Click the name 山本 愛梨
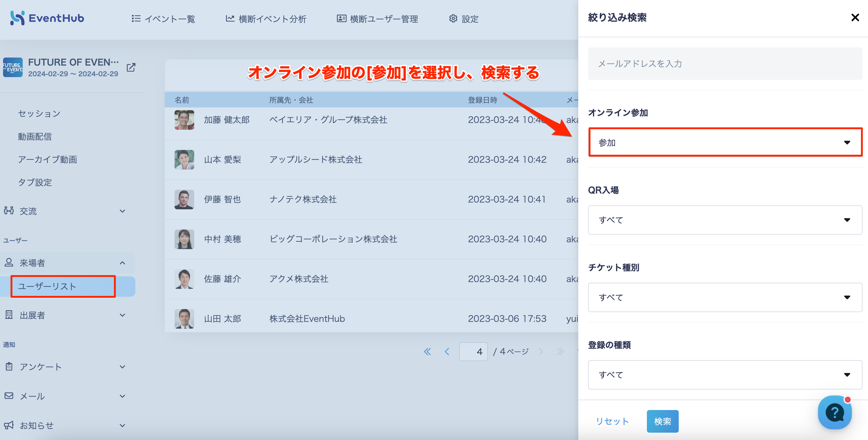 (222, 160)
